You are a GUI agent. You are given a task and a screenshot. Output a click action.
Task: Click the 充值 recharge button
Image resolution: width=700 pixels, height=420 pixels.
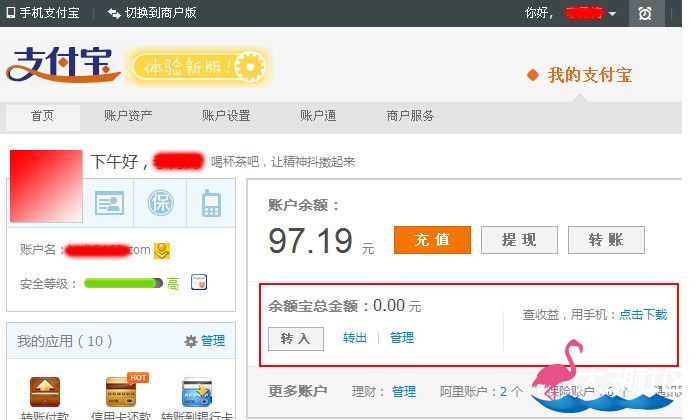432,240
